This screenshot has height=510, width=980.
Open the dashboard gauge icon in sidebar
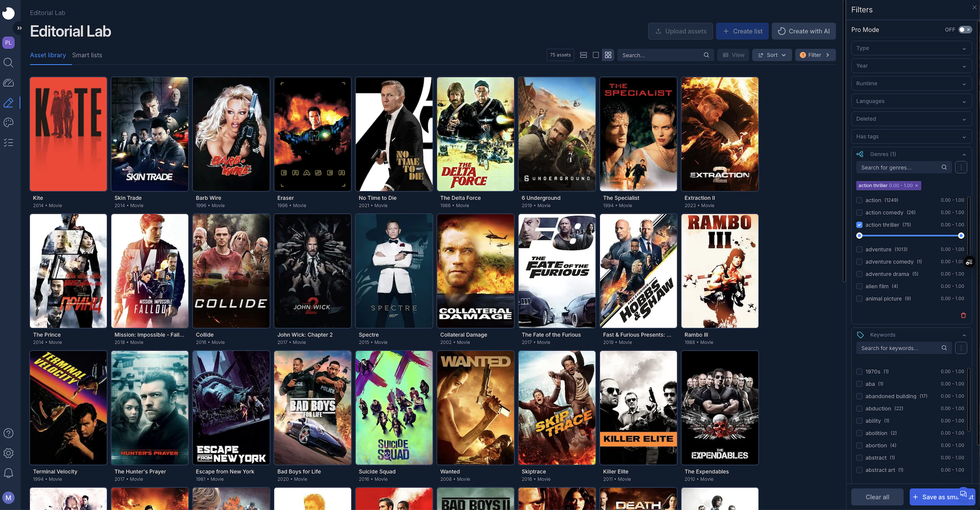(x=8, y=83)
